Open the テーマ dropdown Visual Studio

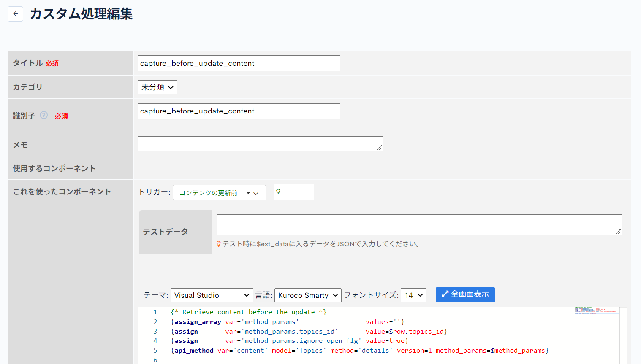tap(212, 295)
